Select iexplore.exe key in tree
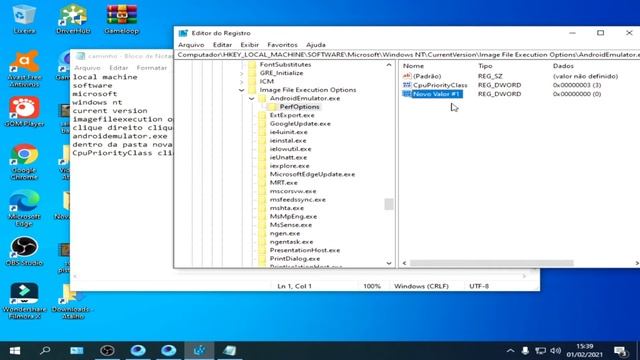 289,166
